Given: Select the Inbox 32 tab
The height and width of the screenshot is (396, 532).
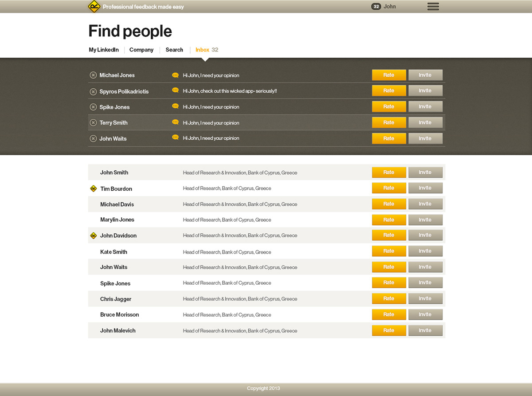Looking at the screenshot, I should (207, 50).
